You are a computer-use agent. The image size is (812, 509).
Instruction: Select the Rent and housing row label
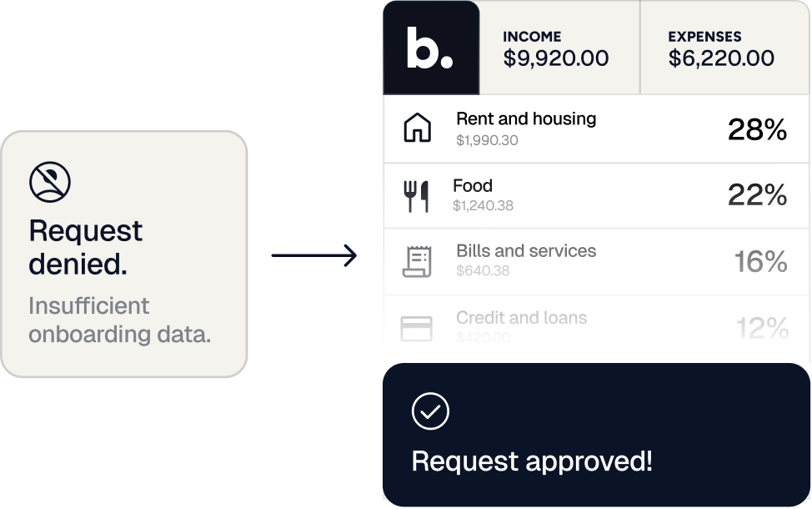click(x=525, y=119)
